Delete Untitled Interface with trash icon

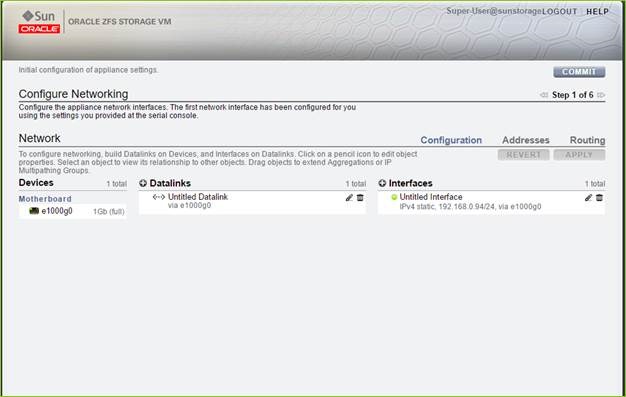(599, 198)
